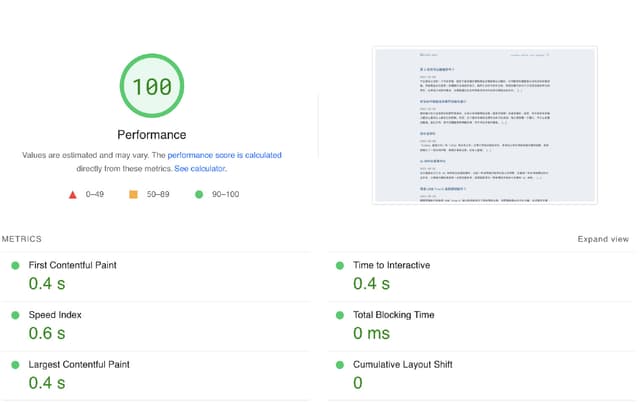Viewport: 640px width, 404px height.
Task: Click green dot beside Time to Interactive
Action: tap(338, 265)
